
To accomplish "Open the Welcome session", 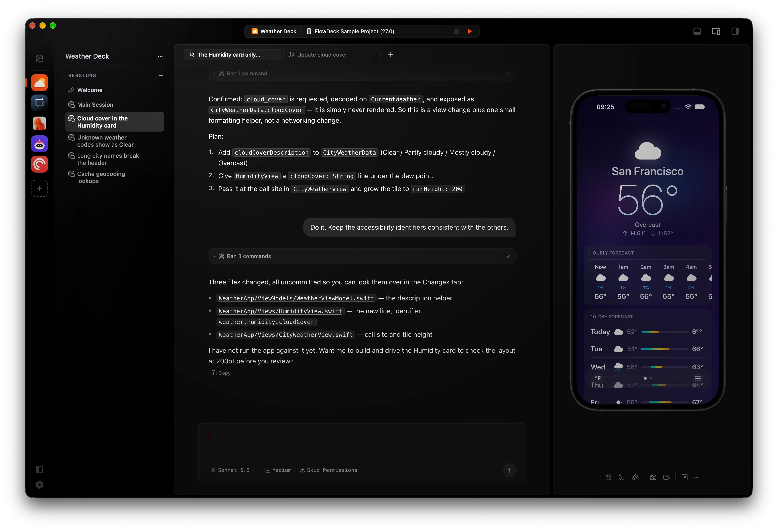I will [114, 90].
